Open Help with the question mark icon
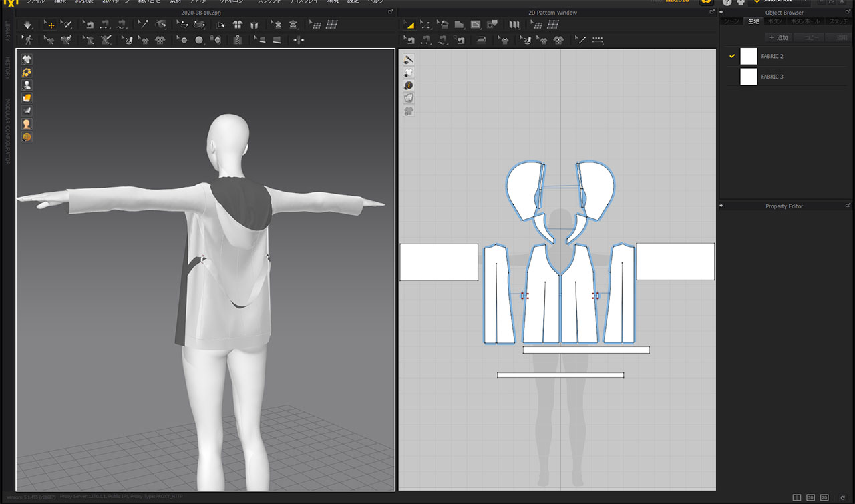 pyautogui.click(x=727, y=3)
